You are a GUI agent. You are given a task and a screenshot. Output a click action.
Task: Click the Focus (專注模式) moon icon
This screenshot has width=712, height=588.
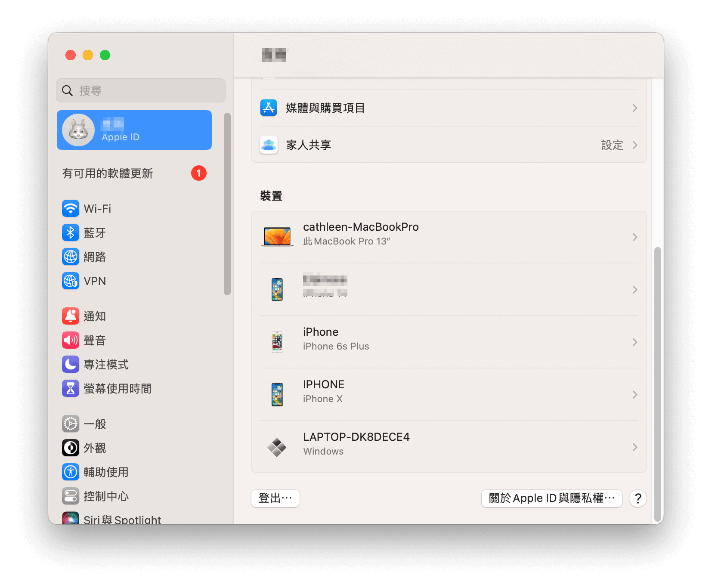[x=71, y=365]
